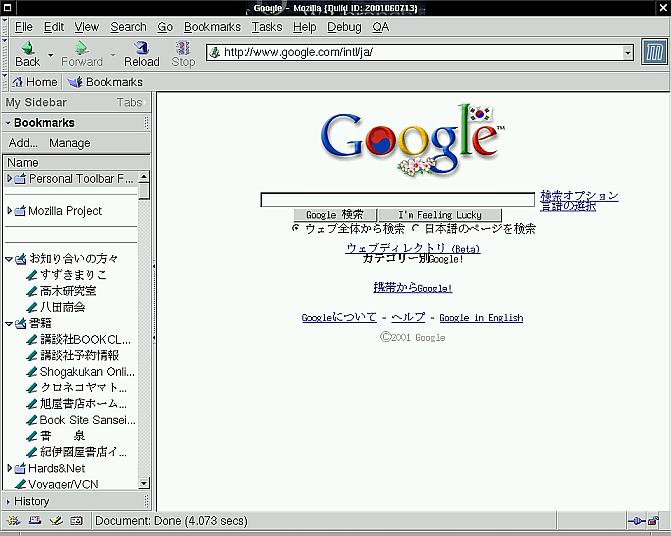Viewport: 671px width, 536px height.
Task: Open the File menu
Action: [24, 27]
